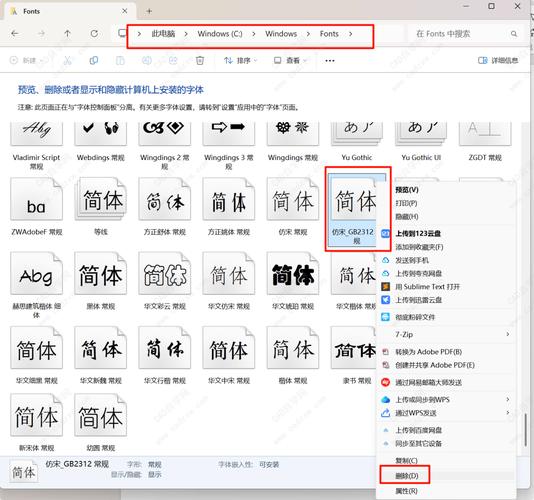Go up one folder level
Viewport: 534px width, 500px height.
coord(67,33)
